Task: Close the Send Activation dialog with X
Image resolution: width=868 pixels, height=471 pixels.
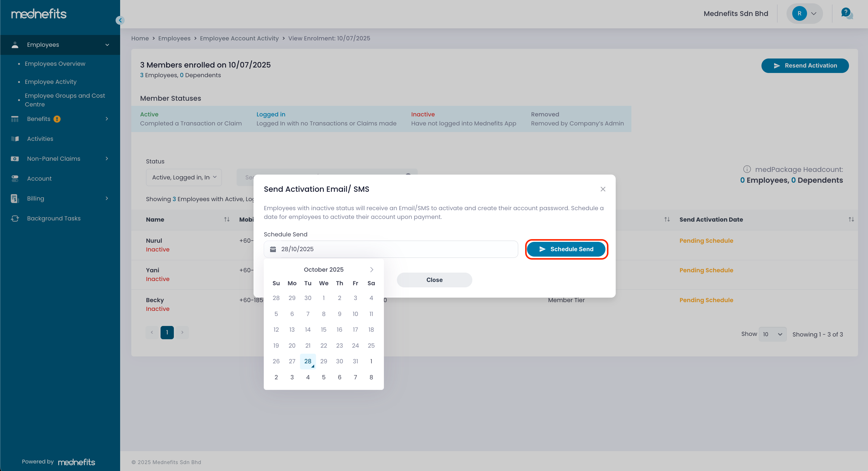Action: (603, 189)
